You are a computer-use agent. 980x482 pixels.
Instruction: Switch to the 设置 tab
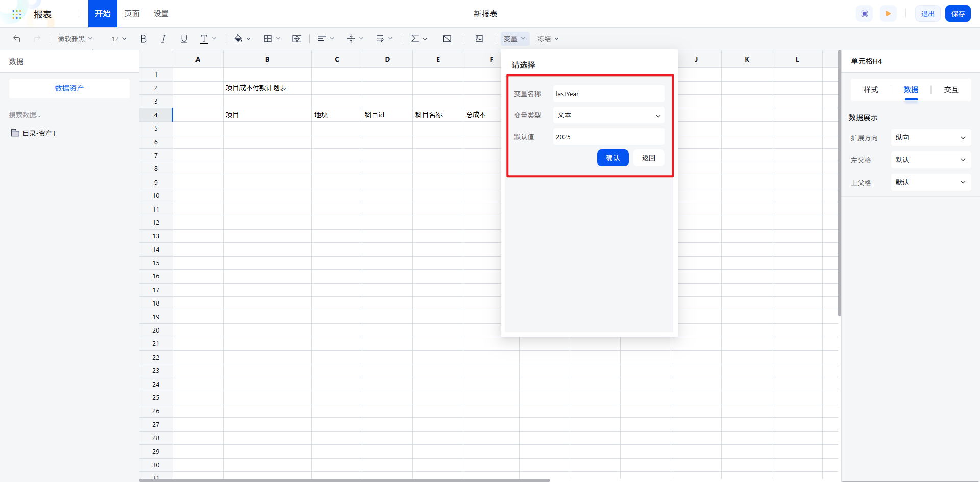161,14
